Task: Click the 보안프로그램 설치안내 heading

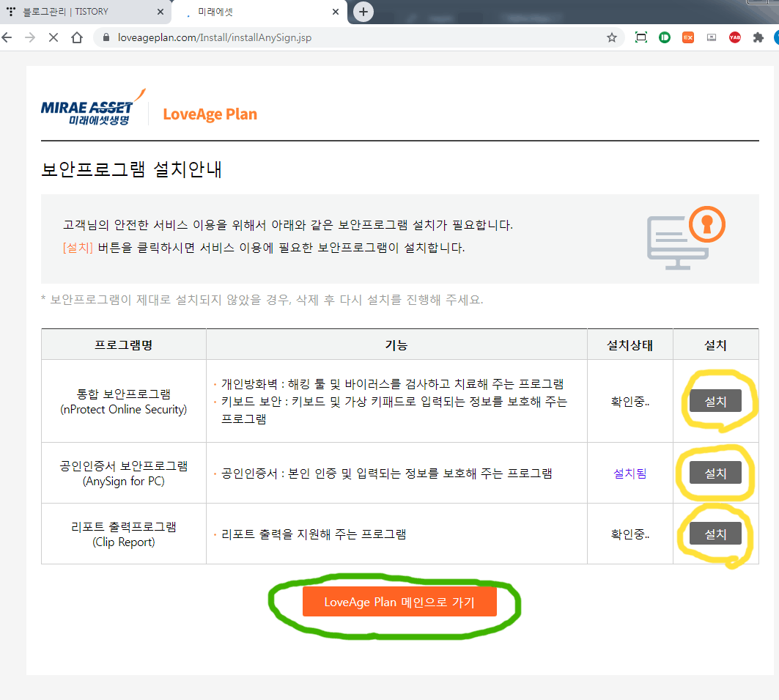Action: click(131, 169)
